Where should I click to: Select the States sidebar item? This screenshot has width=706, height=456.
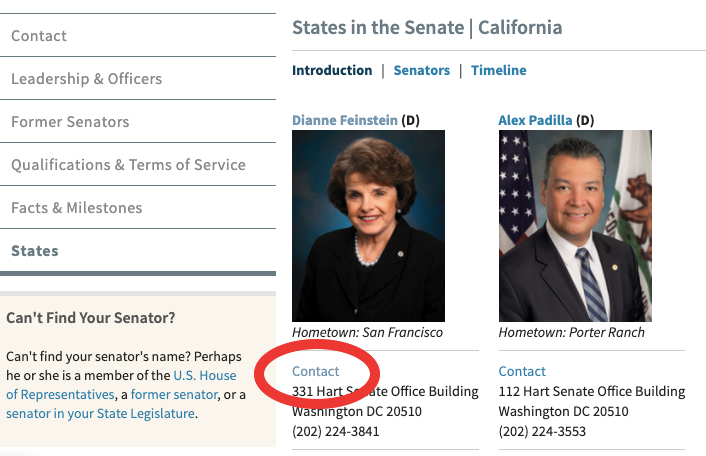138,251
